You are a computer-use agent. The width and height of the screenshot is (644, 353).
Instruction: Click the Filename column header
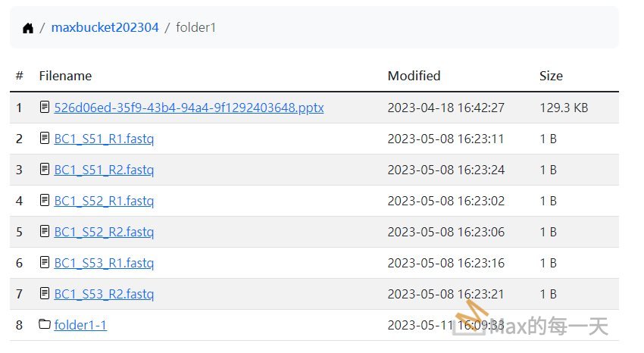(65, 76)
